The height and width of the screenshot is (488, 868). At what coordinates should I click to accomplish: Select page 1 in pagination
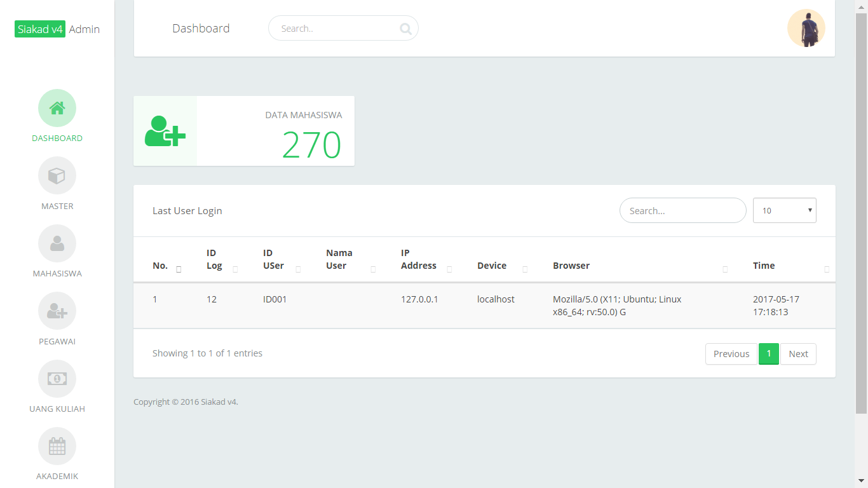(x=768, y=354)
